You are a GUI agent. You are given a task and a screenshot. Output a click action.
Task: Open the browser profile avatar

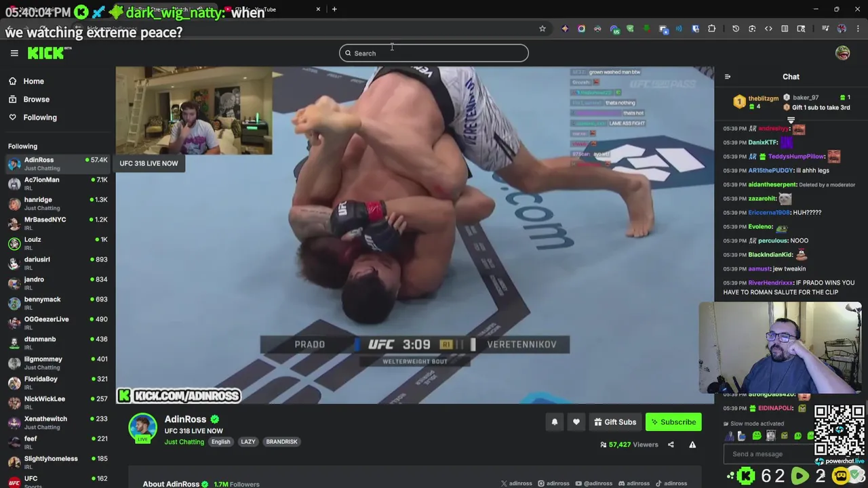tap(842, 28)
